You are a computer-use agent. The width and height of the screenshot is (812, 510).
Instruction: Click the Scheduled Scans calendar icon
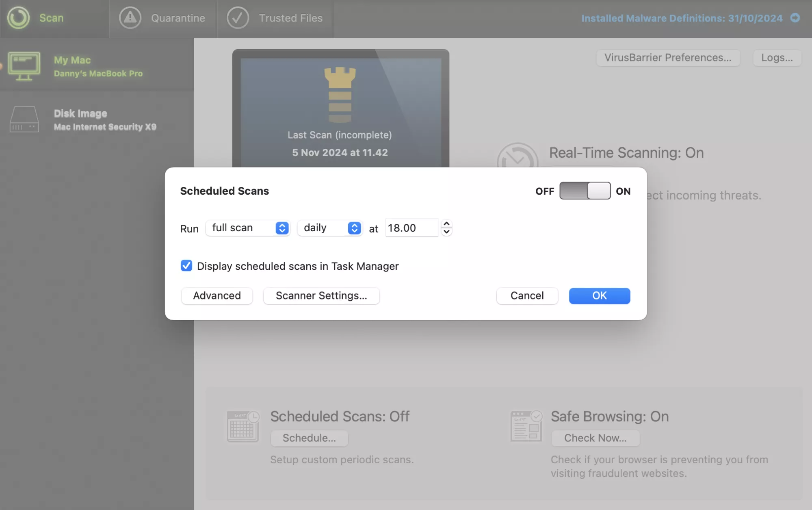click(243, 426)
